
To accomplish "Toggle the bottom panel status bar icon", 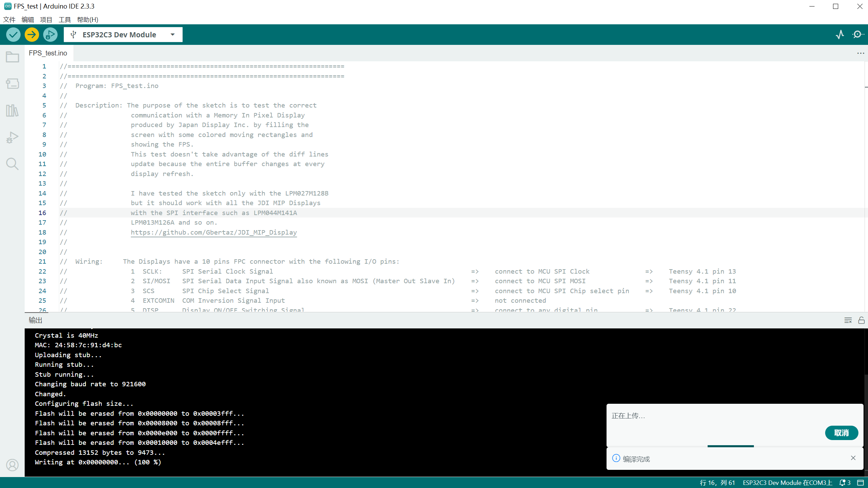I will tap(860, 483).
